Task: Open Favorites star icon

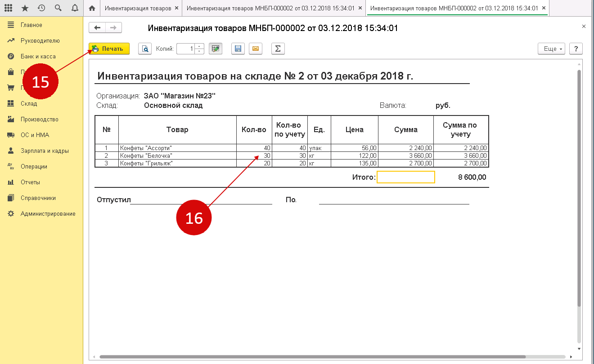Action: click(x=25, y=8)
